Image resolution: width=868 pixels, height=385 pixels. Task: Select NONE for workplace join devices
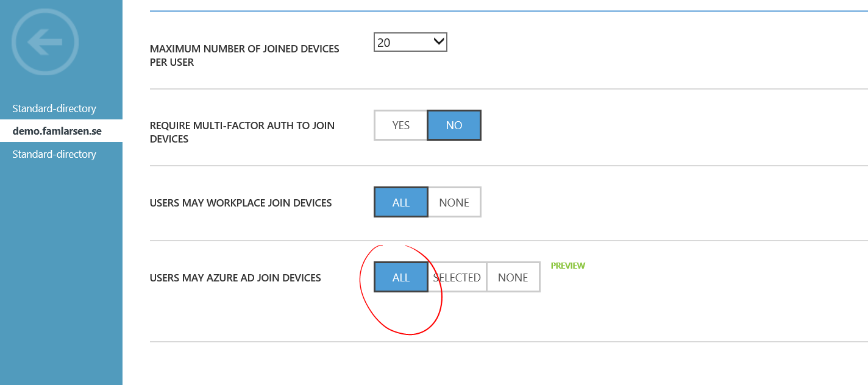coord(454,202)
